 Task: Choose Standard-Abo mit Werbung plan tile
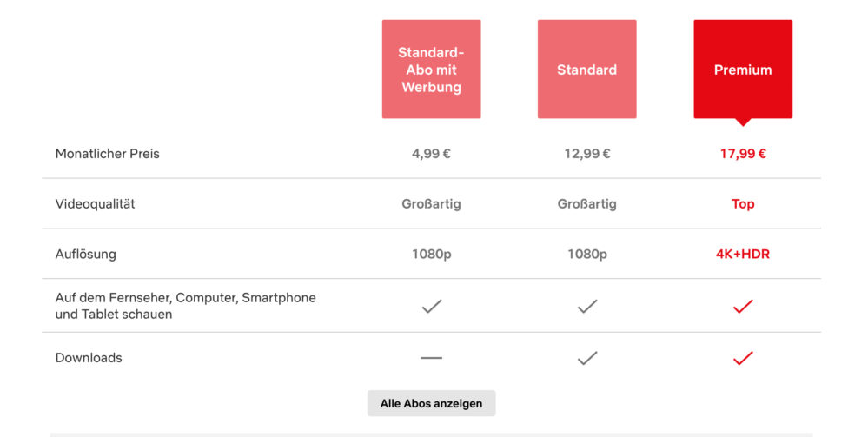coord(431,70)
